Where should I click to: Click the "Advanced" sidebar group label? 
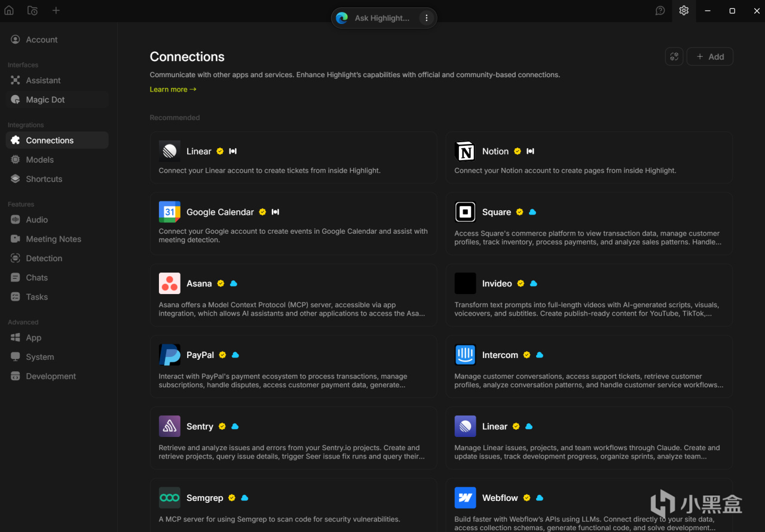23,322
